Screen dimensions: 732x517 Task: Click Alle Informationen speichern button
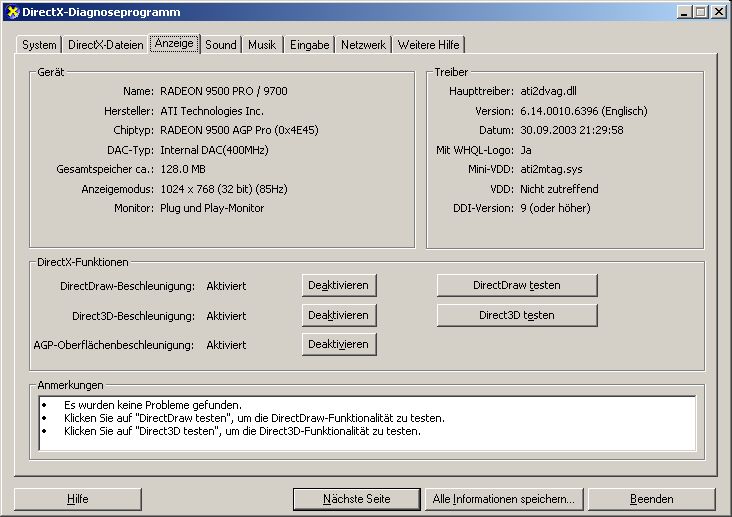[x=503, y=499]
